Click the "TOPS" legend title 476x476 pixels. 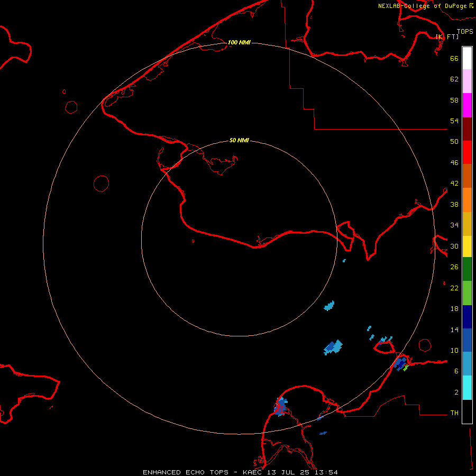[x=465, y=31]
